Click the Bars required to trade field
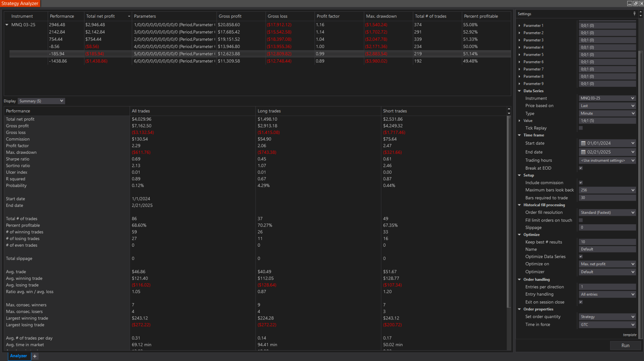The width and height of the screenshot is (644, 361). tap(607, 198)
